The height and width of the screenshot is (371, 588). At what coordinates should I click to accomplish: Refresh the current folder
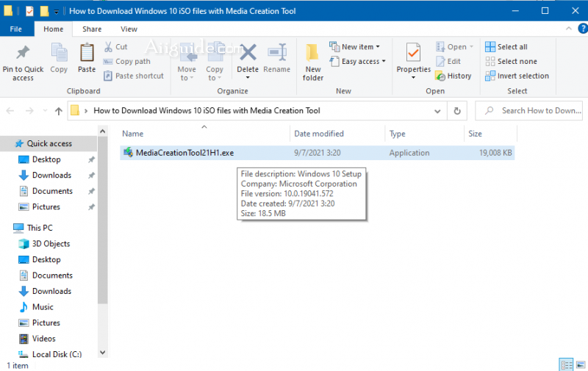pos(457,111)
